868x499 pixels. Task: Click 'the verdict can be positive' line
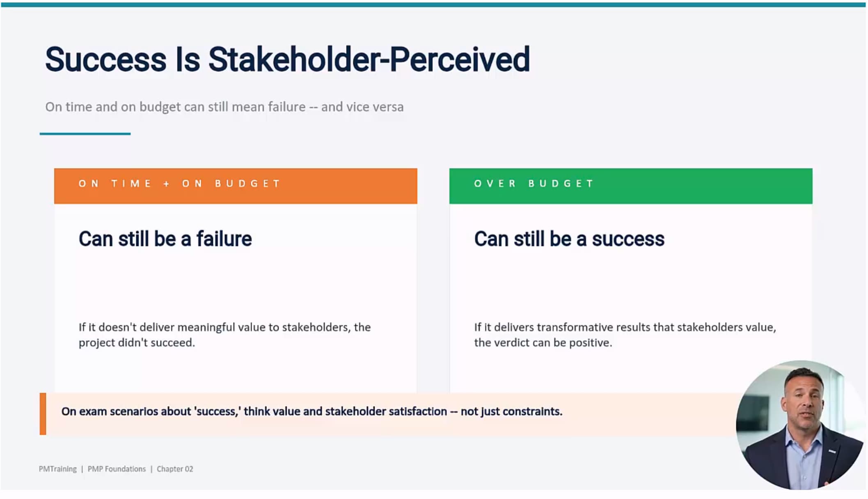(x=543, y=343)
